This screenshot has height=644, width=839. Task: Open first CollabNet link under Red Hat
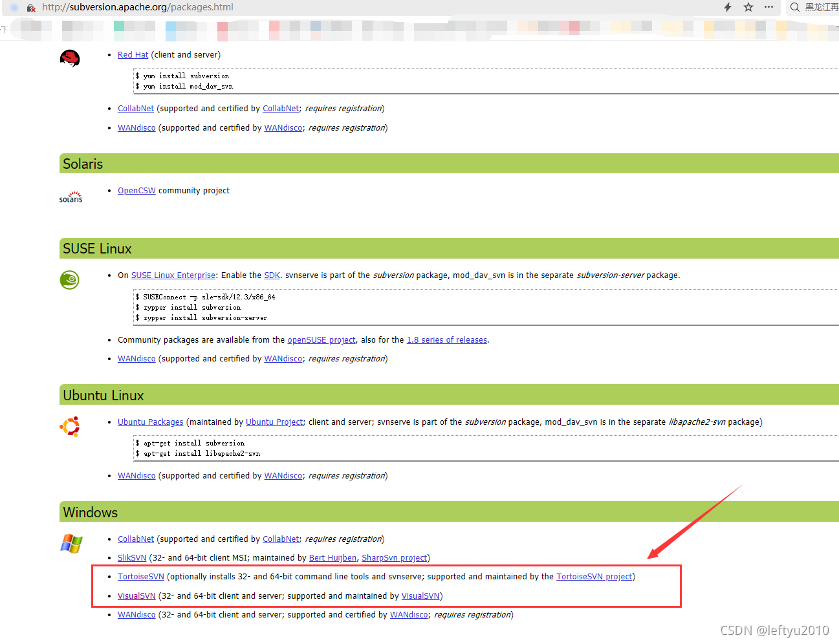pos(136,109)
